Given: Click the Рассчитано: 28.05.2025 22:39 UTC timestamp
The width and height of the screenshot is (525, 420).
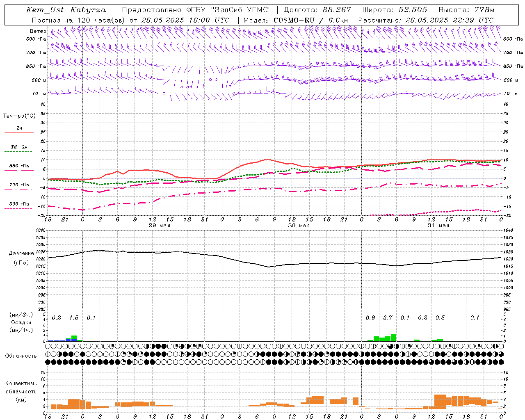Looking at the screenshot, I should point(426,20).
